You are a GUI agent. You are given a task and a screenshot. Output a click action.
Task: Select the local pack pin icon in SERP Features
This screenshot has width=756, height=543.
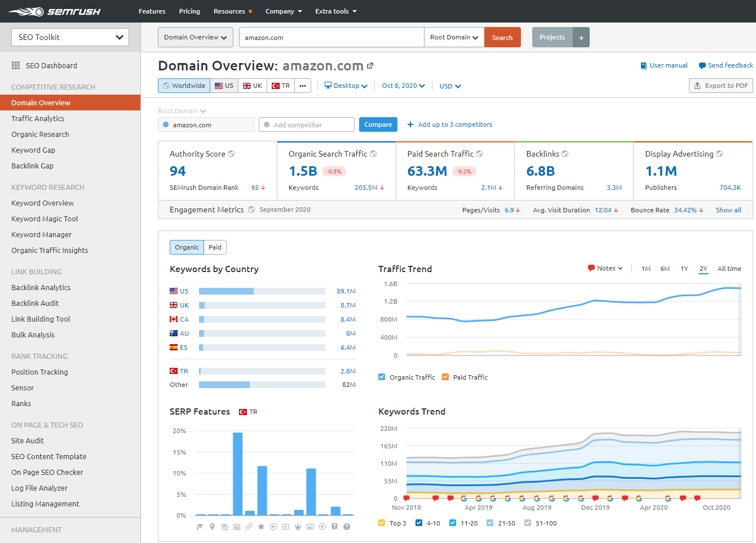click(x=212, y=527)
